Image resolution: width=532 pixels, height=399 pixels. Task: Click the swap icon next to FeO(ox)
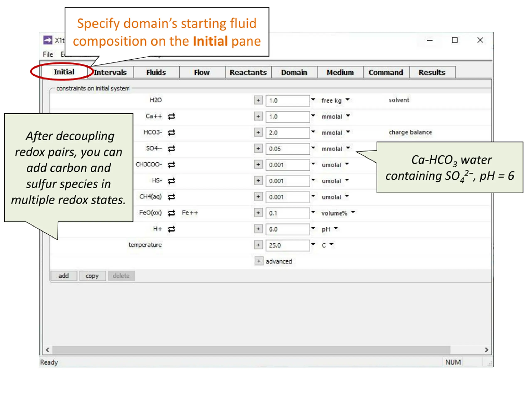point(171,213)
